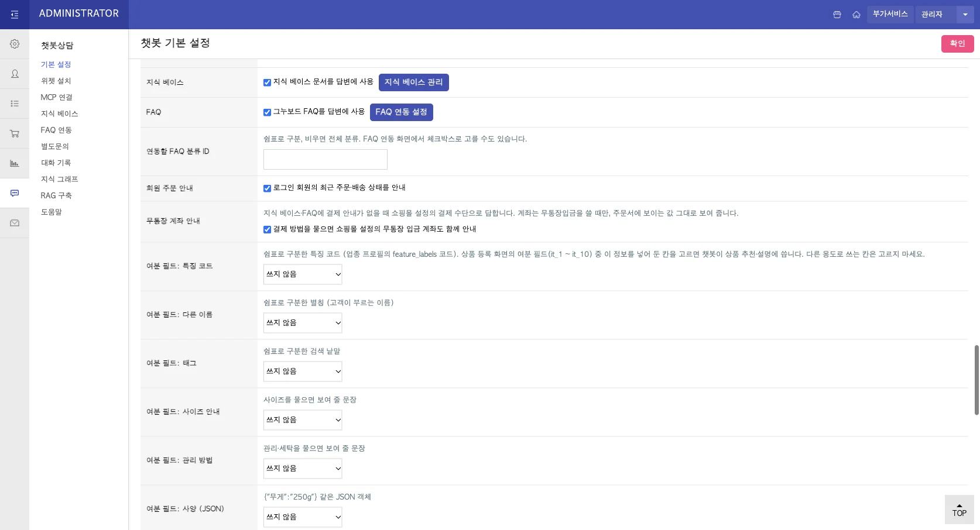Open the admin dropdown caret in header

point(965,15)
